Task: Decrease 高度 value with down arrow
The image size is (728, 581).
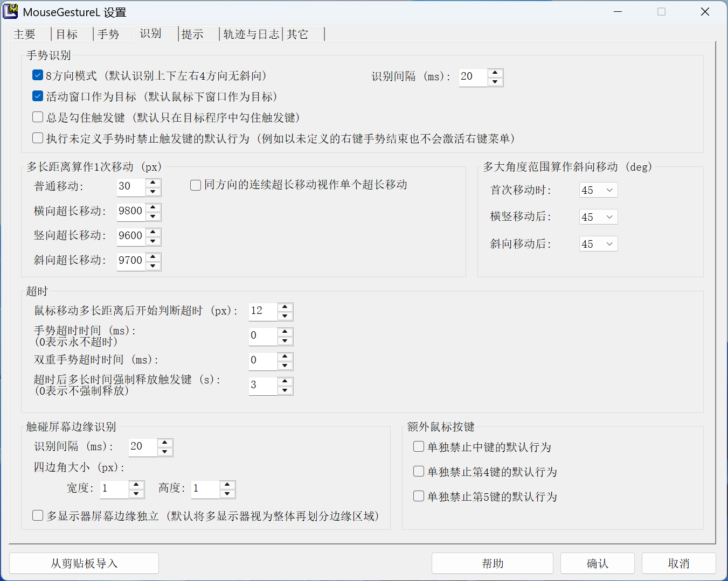Action: click(227, 494)
